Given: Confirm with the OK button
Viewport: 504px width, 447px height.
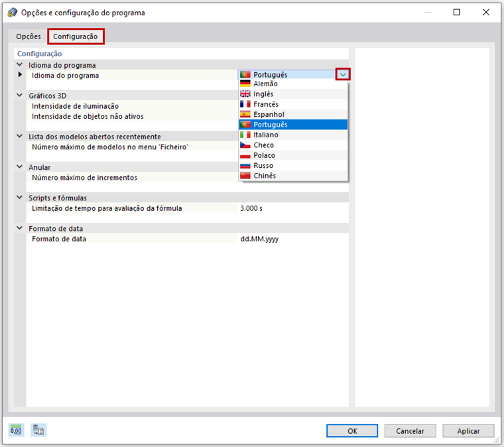Looking at the screenshot, I should [x=352, y=430].
